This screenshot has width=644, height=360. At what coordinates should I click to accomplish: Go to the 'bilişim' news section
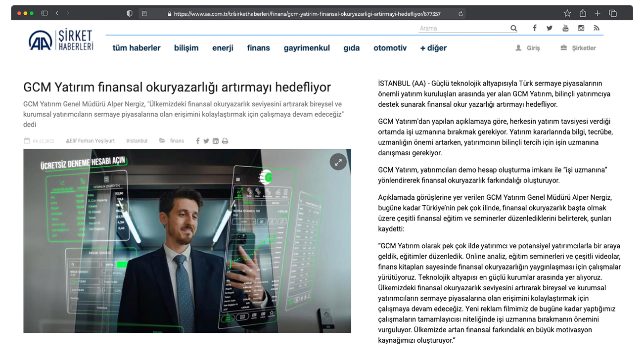click(x=186, y=48)
